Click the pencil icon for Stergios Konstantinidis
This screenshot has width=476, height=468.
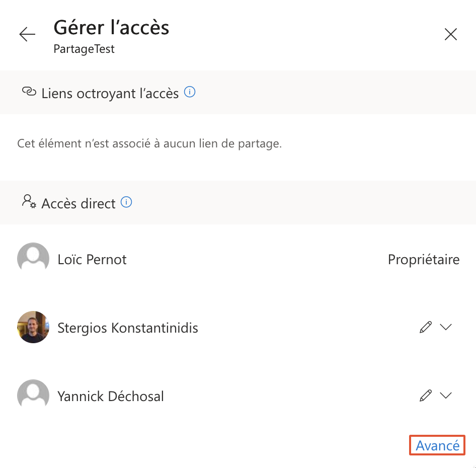[x=426, y=328]
